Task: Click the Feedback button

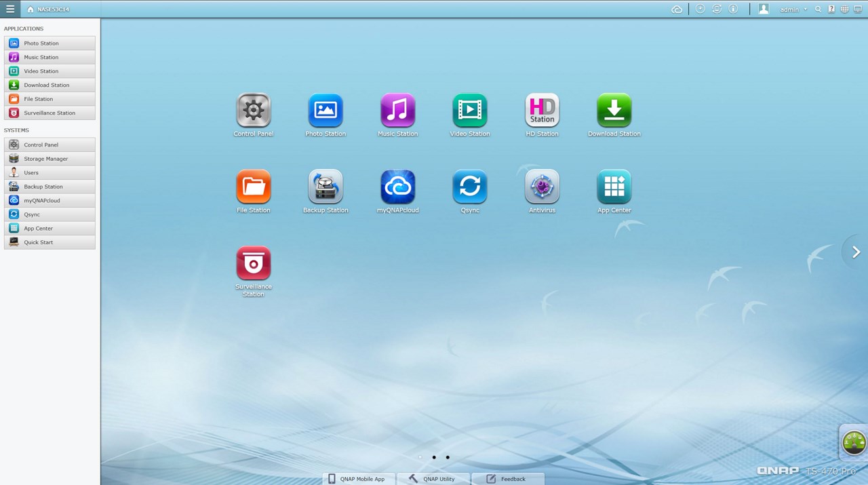Action: (x=508, y=479)
